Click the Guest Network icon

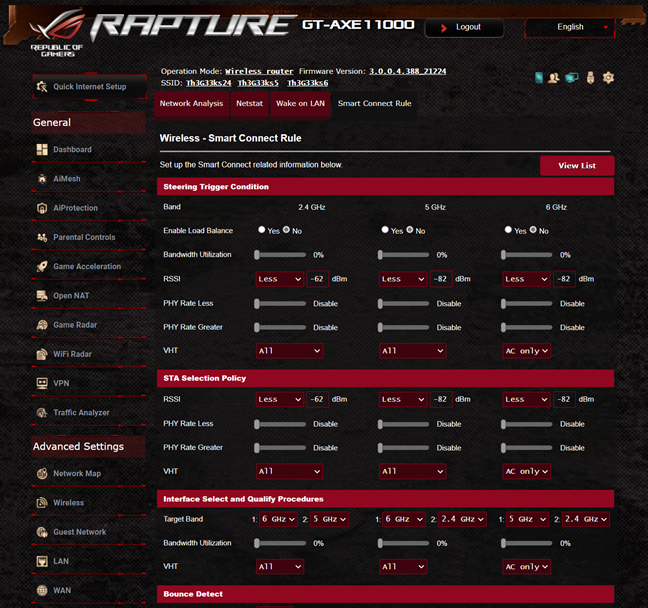coord(42,532)
